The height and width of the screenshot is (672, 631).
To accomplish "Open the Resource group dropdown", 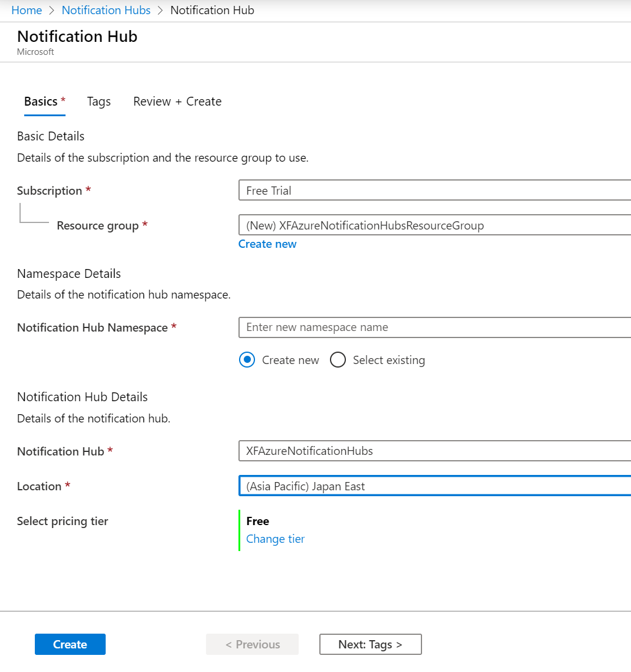I will pyautogui.click(x=434, y=225).
